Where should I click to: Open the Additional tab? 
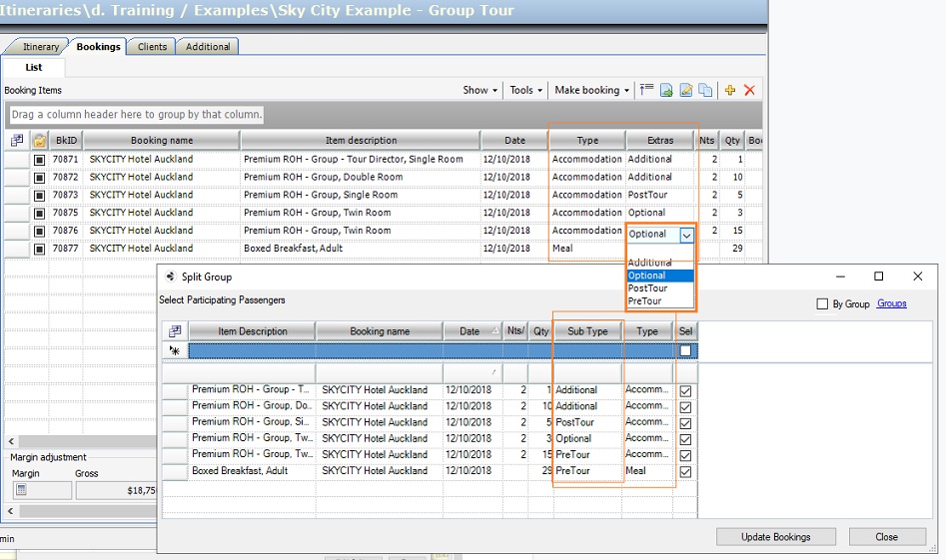coord(208,47)
